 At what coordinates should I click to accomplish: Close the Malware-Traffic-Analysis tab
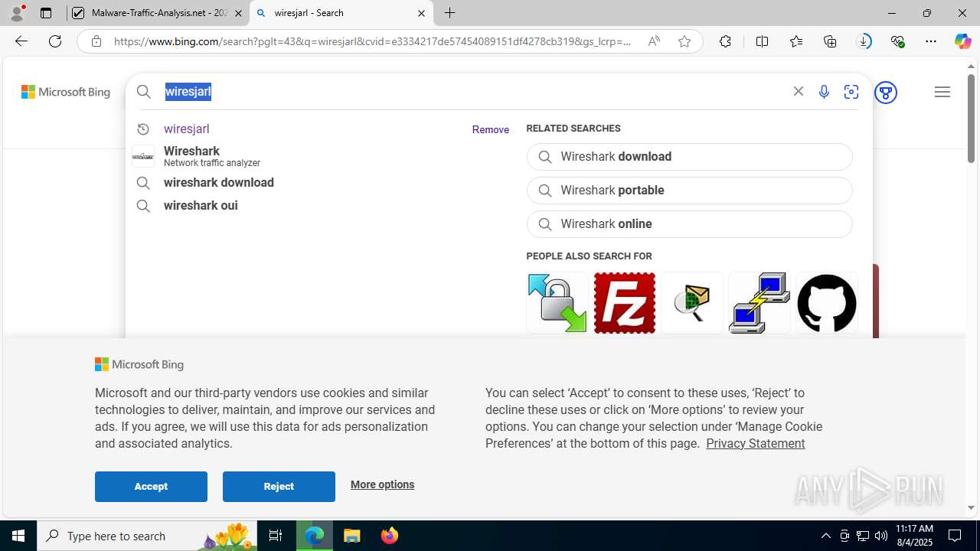(238, 13)
